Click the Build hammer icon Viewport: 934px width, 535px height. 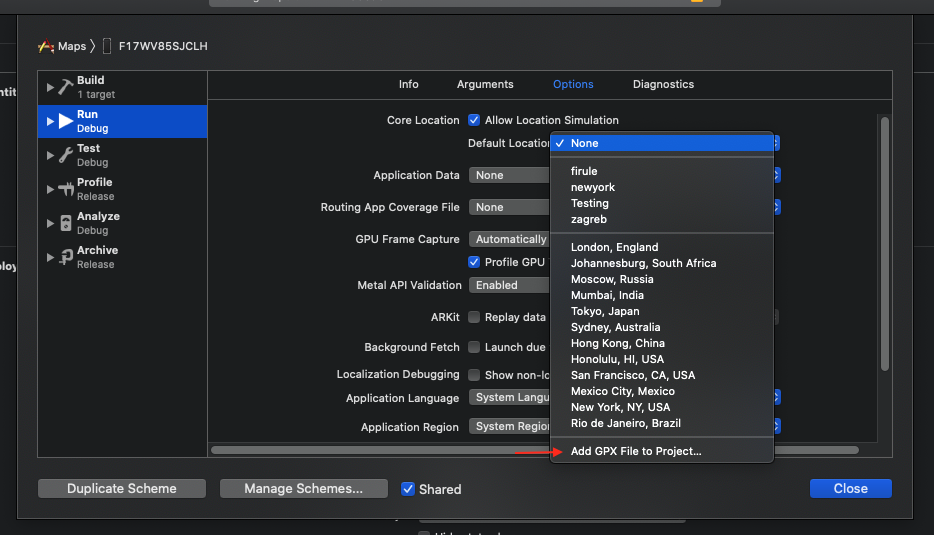(x=66, y=87)
